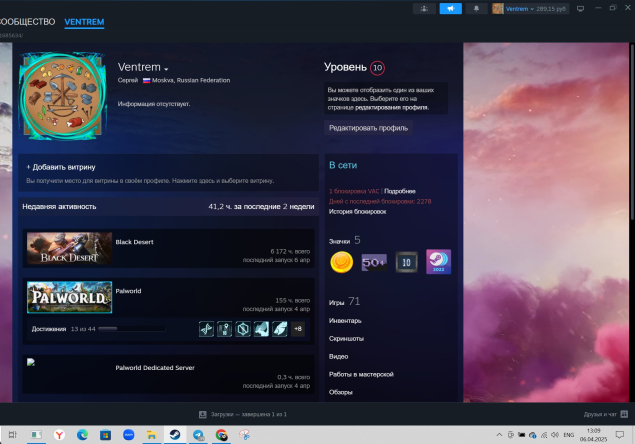Open the Ventrem account dropdown in top bar
The width and height of the screenshot is (635, 444).
[x=530, y=9]
